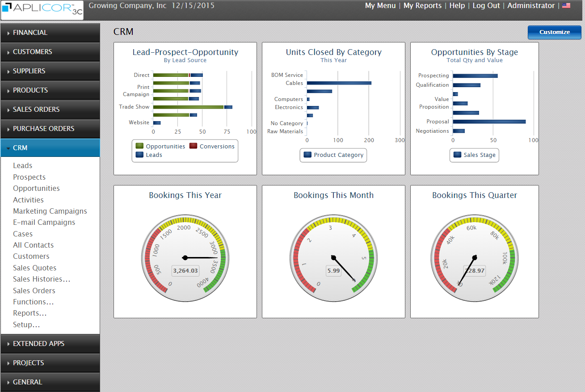Open My Reports in header

click(x=422, y=6)
